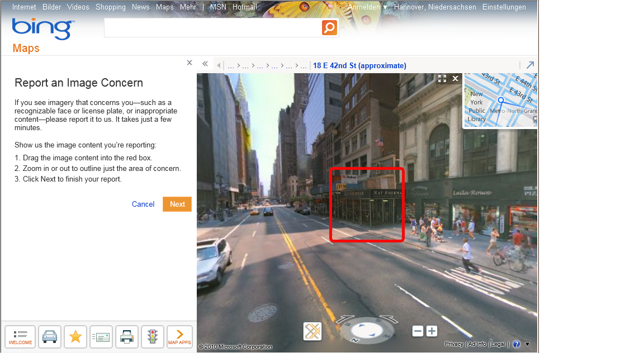
Task: Zoom in with the plus button
Action: [x=432, y=331]
